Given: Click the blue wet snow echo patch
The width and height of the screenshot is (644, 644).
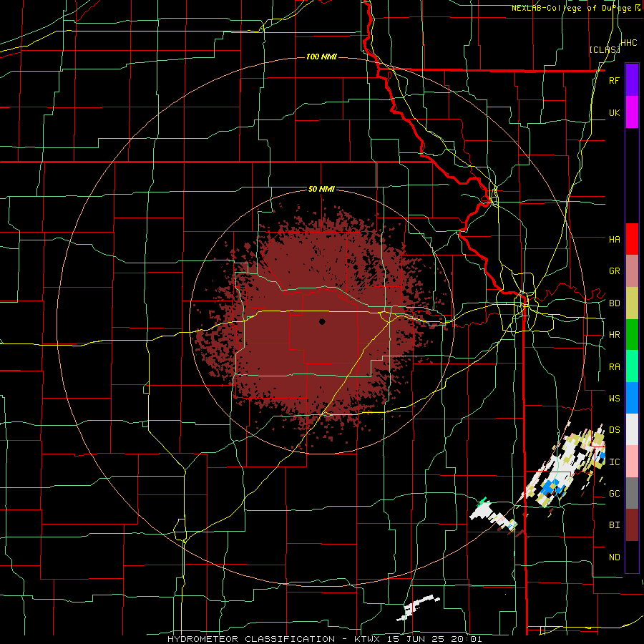Looking at the screenshot, I should (x=550, y=487).
